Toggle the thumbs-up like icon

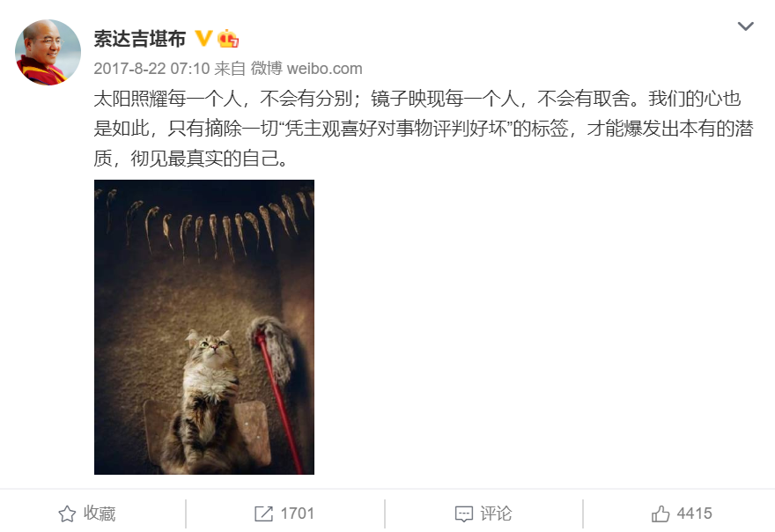click(661, 514)
